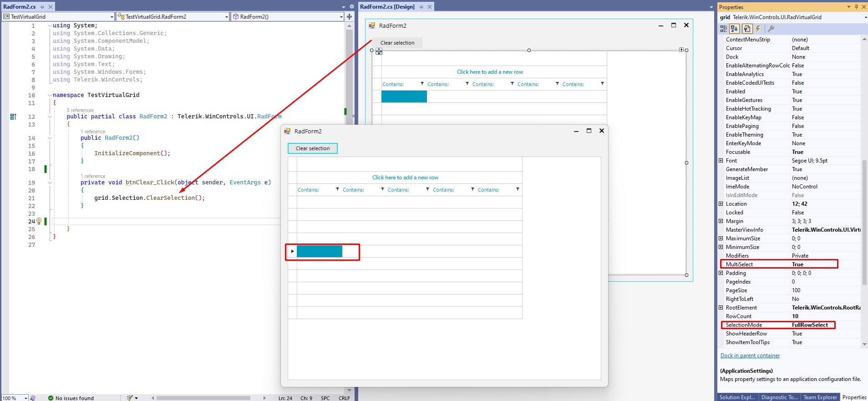Click the Property Pages wrench icon
Screen dimensions: 868x401
[x=771, y=29]
